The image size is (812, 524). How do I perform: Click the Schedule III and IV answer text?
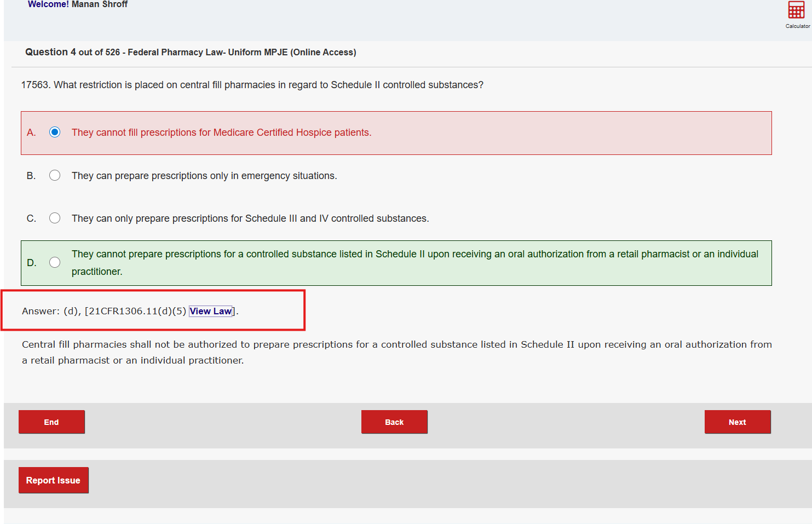[250, 218]
